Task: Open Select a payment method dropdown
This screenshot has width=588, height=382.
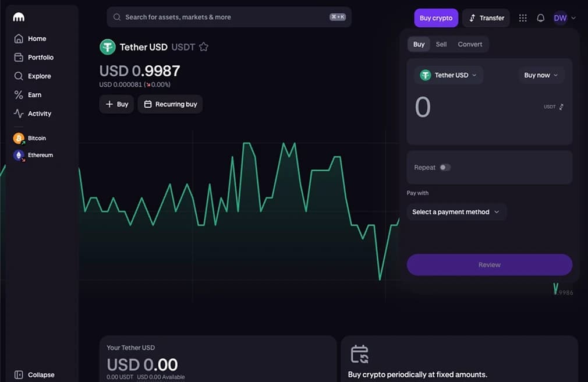Action: tap(456, 212)
